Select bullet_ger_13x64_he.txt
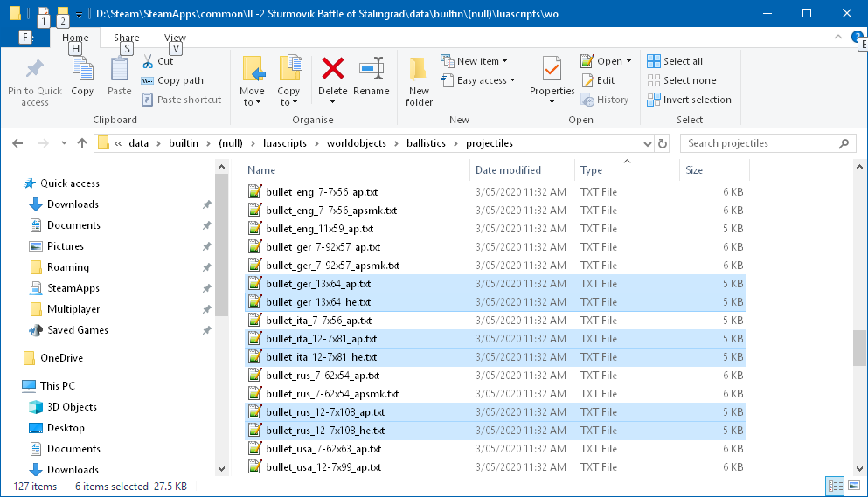Viewport: 868px width, 497px height. tap(496, 302)
